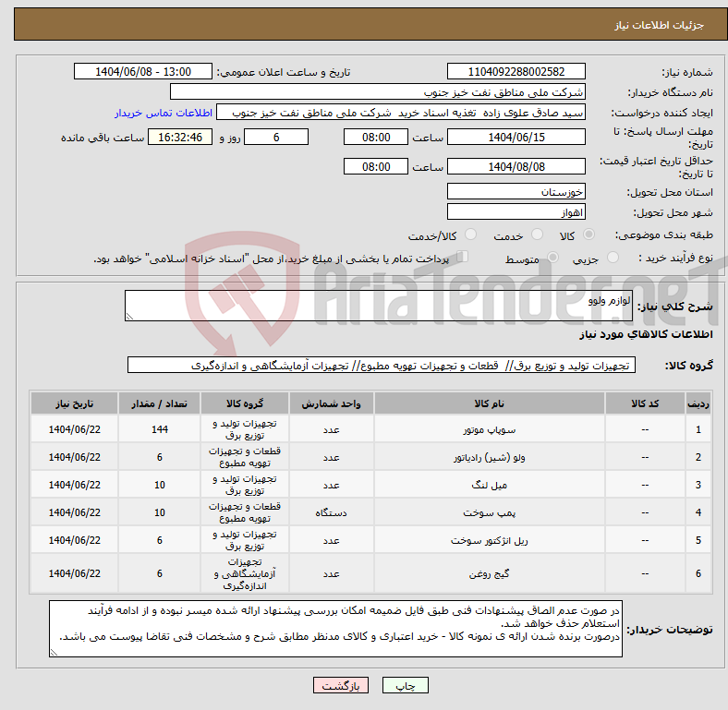Image resolution: width=728 pixels, height=710 pixels.
Task: Click the response deadline time field 08:00
Action: point(376,137)
